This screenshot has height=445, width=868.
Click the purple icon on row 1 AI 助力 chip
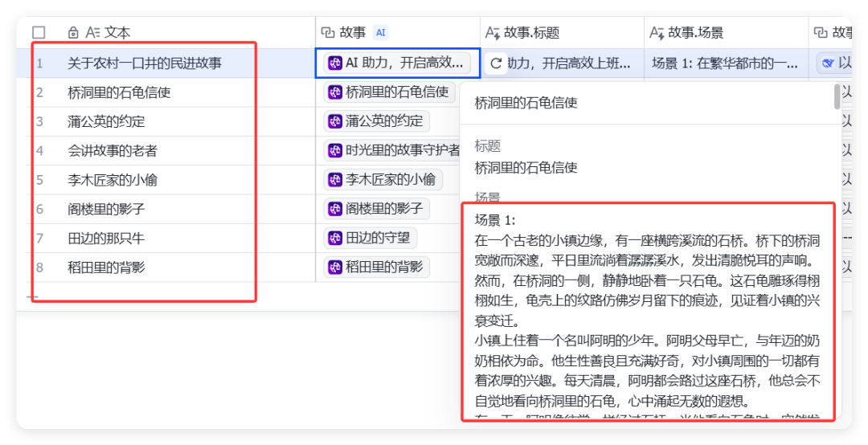pyautogui.click(x=335, y=63)
